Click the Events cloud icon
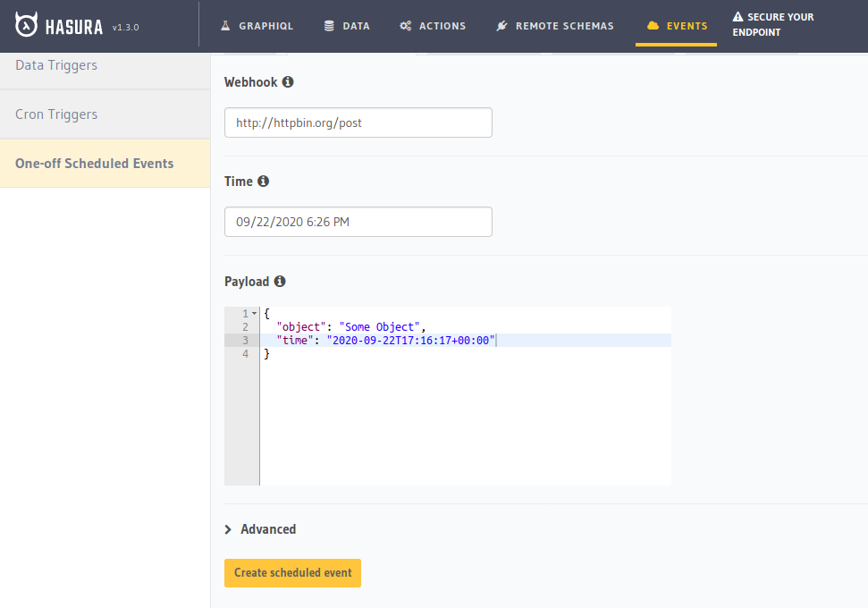Screen dimensions: 868x608 654,25
